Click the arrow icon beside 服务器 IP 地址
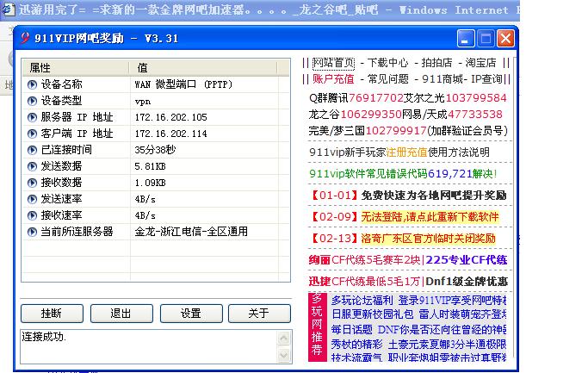588x373 pixels. pos(32,117)
